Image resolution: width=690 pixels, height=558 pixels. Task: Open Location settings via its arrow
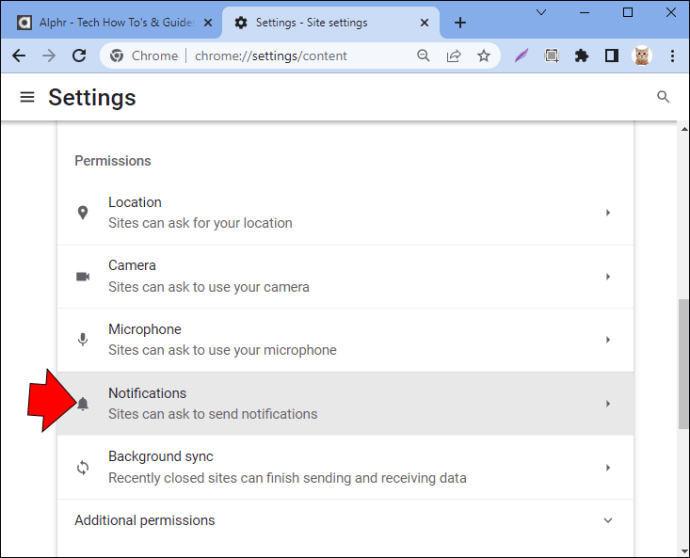click(608, 213)
